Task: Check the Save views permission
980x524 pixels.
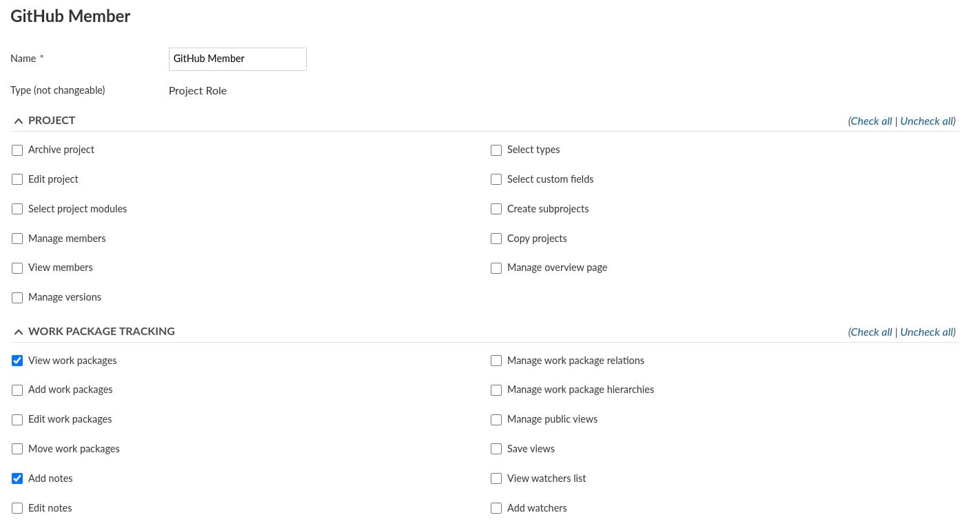Action: pyautogui.click(x=496, y=449)
